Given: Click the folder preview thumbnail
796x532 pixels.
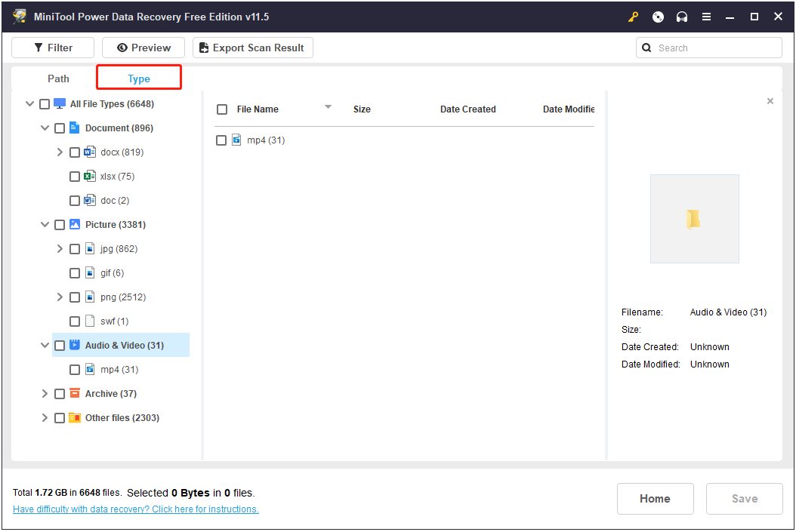Looking at the screenshot, I should (695, 219).
